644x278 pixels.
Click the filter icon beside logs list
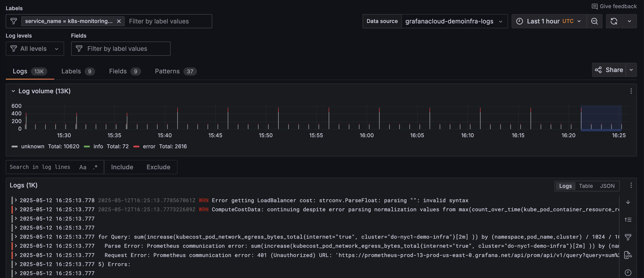(x=628, y=237)
